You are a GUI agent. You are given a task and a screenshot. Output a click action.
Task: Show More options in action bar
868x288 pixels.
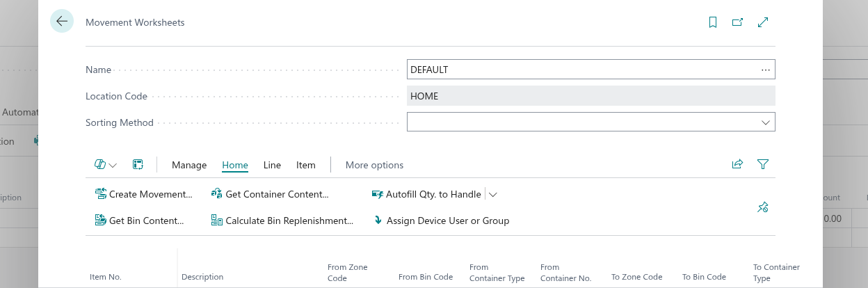pyautogui.click(x=374, y=165)
